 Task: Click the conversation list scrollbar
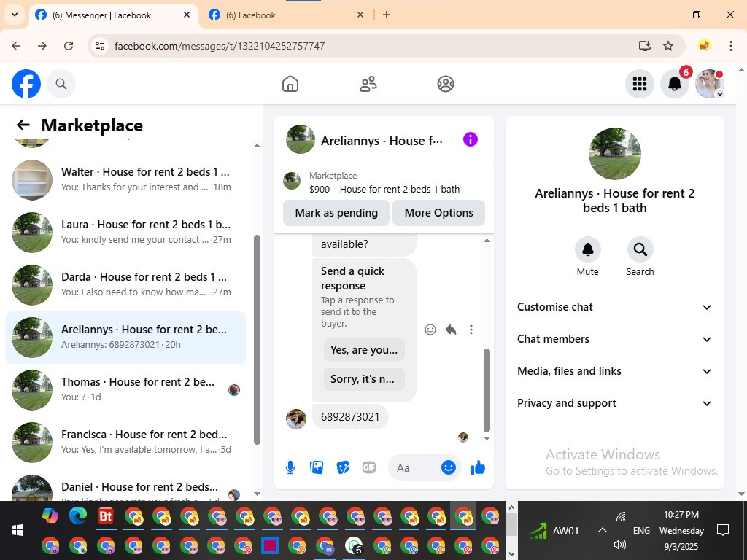(x=258, y=339)
